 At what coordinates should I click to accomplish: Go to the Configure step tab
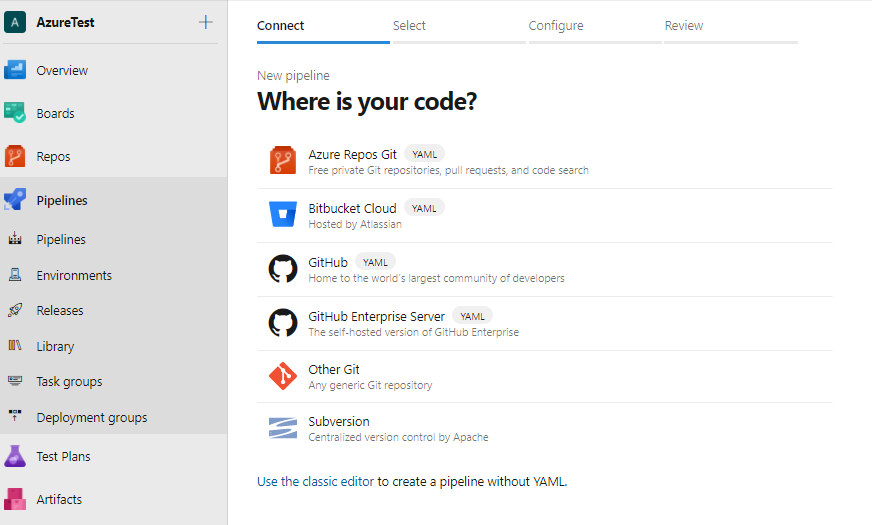point(556,26)
